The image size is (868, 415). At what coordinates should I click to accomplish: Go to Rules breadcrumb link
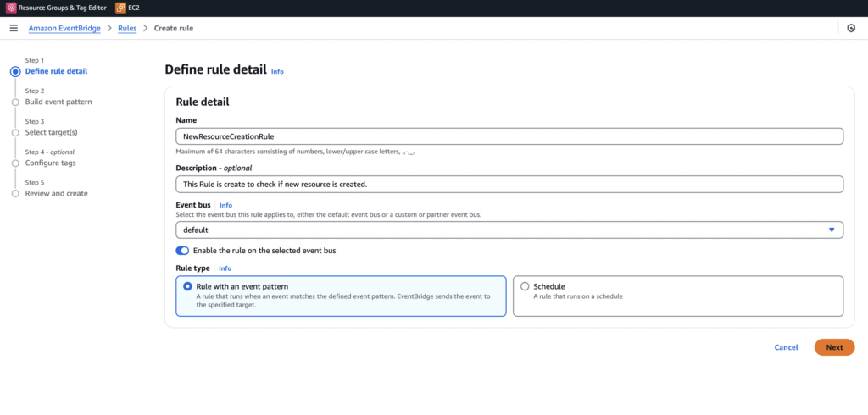coord(127,28)
